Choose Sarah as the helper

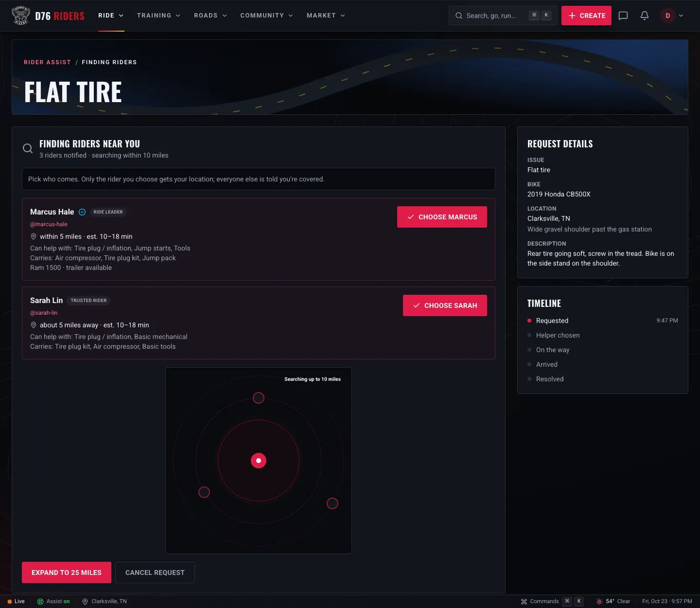[x=445, y=305]
